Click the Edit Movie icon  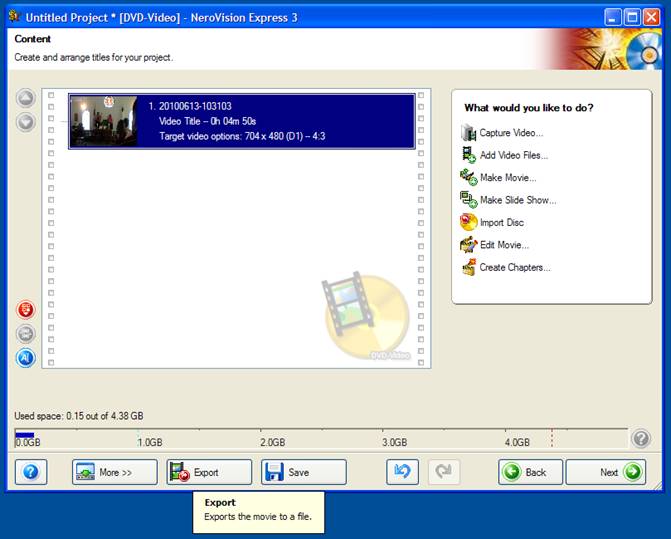(469, 245)
